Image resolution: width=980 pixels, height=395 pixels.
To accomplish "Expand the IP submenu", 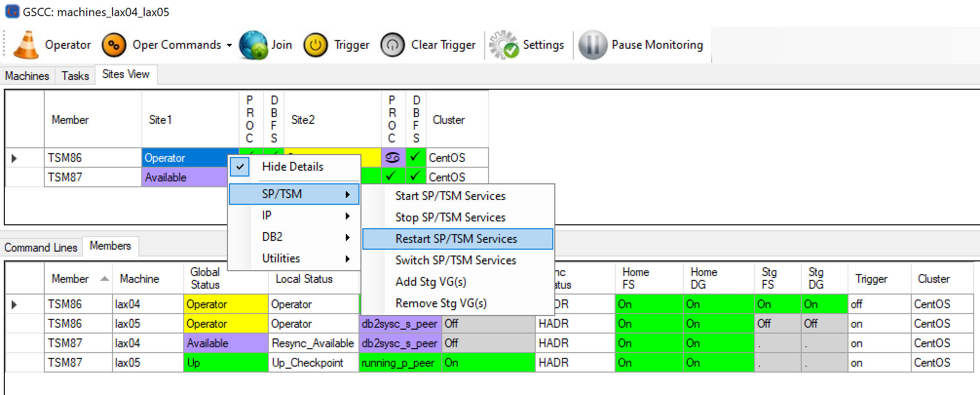I will click(294, 216).
